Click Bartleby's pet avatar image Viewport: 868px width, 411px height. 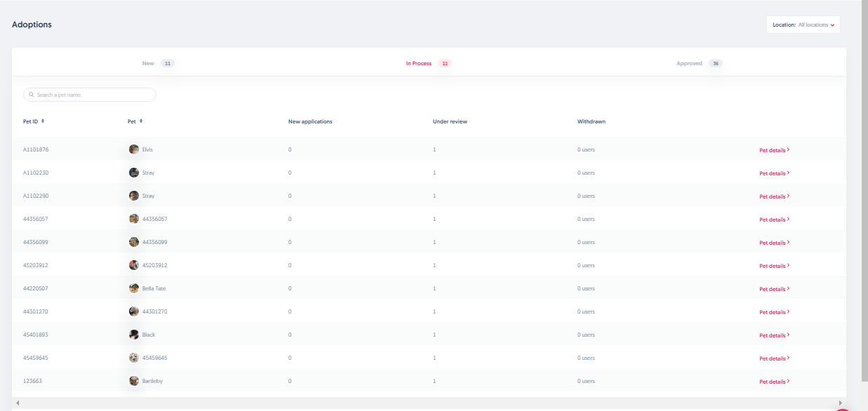[x=134, y=381]
